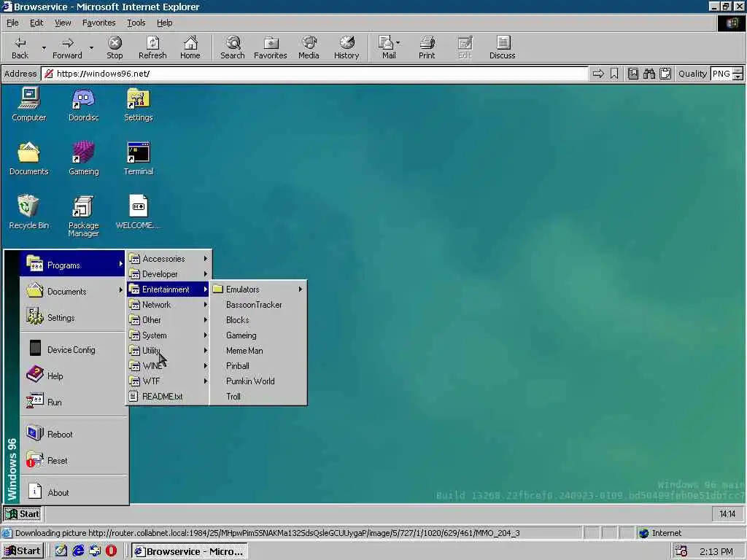Open the Media toolbar button

pyautogui.click(x=309, y=47)
